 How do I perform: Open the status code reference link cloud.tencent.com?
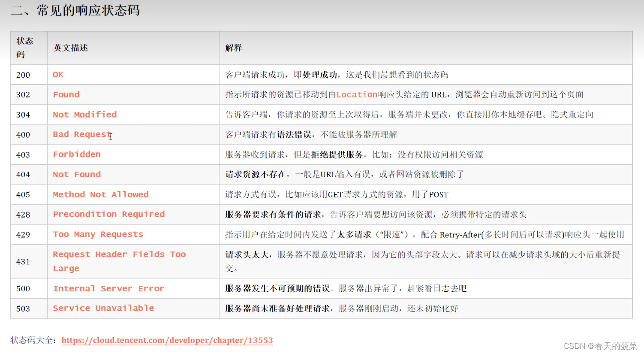pyautogui.click(x=167, y=340)
